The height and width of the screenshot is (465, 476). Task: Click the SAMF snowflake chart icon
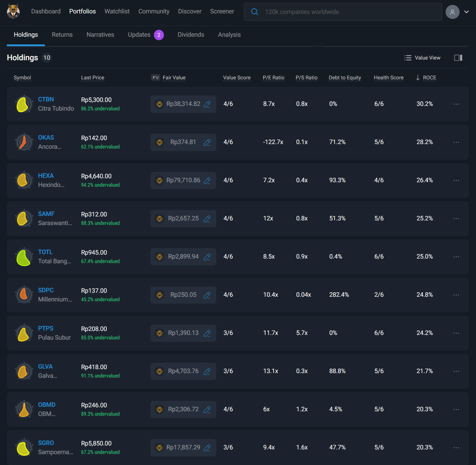click(x=24, y=219)
